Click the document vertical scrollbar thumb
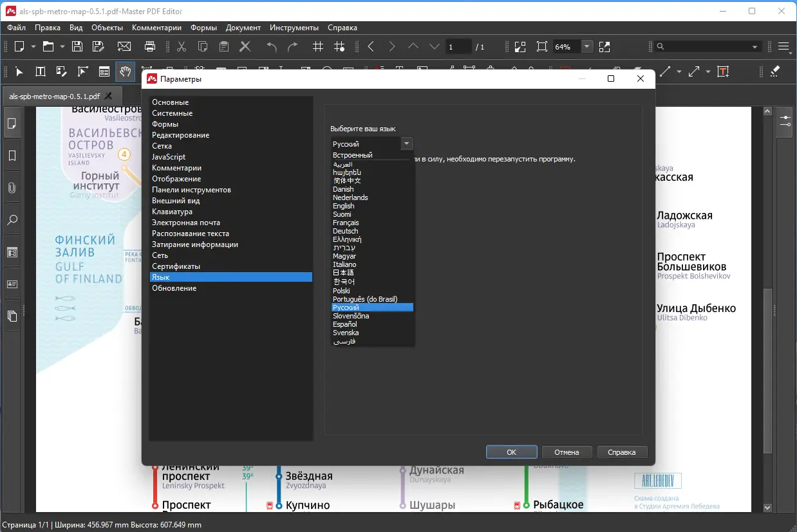Image resolution: width=797 pixels, height=532 pixels. point(767,371)
